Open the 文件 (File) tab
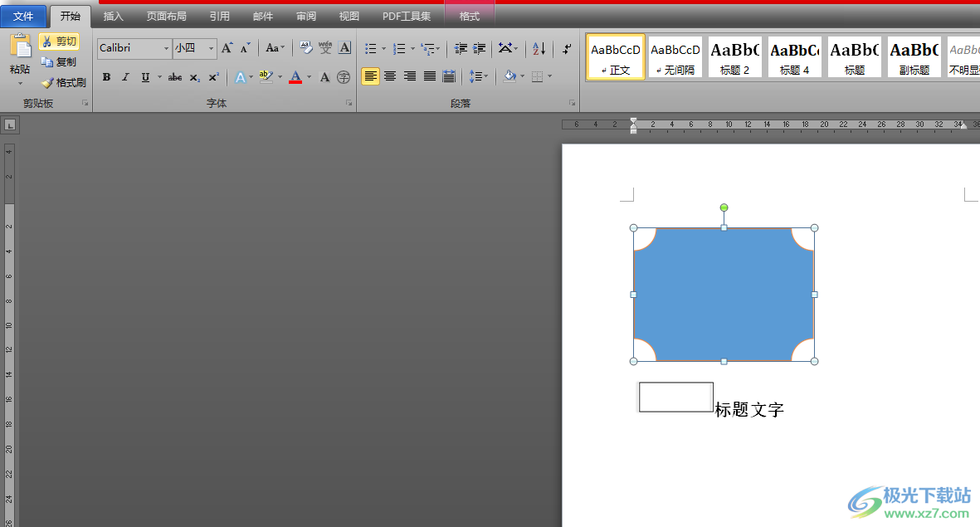 click(x=23, y=17)
